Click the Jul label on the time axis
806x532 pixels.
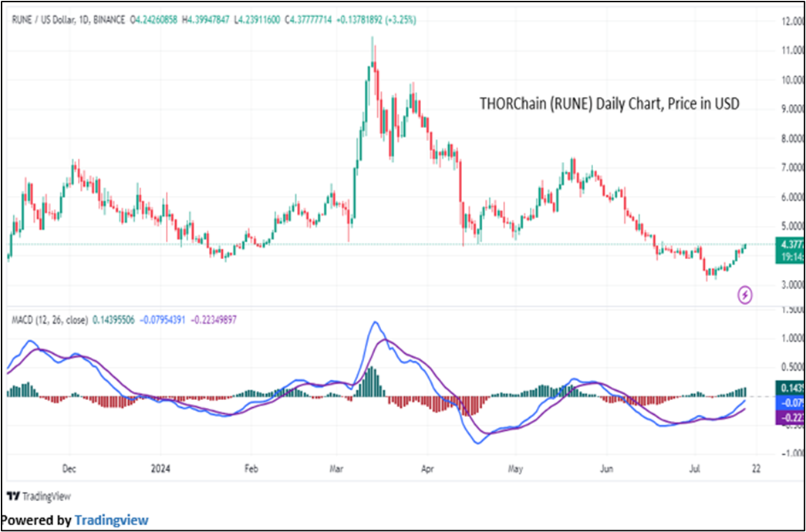click(694, 470)
